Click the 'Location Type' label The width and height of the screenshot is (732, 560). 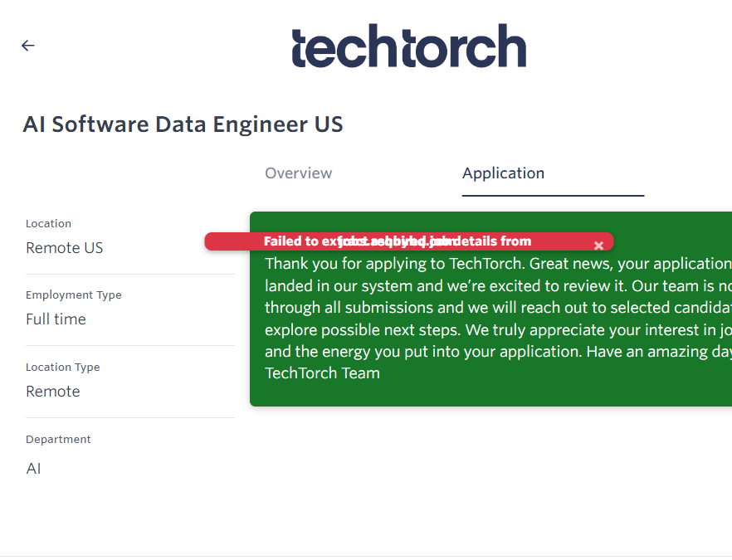[62, 368]
